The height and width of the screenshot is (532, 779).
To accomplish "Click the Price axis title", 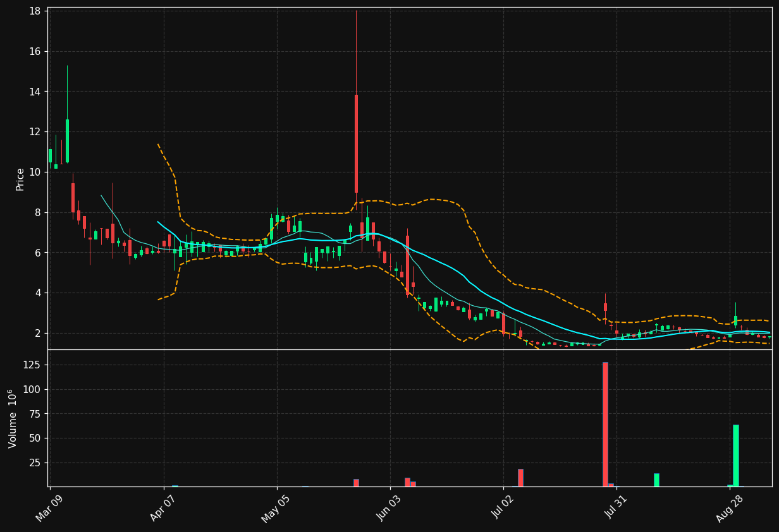I will point(20,179).
